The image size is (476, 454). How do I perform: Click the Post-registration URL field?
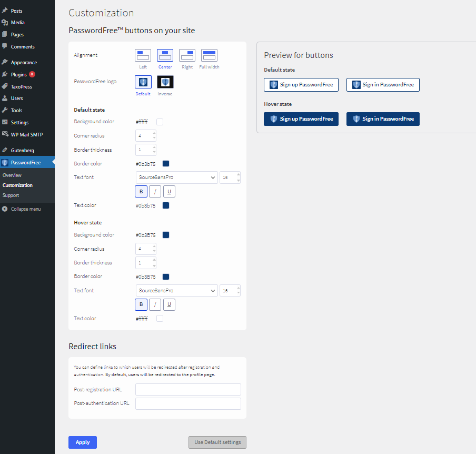tap(188, 389)
